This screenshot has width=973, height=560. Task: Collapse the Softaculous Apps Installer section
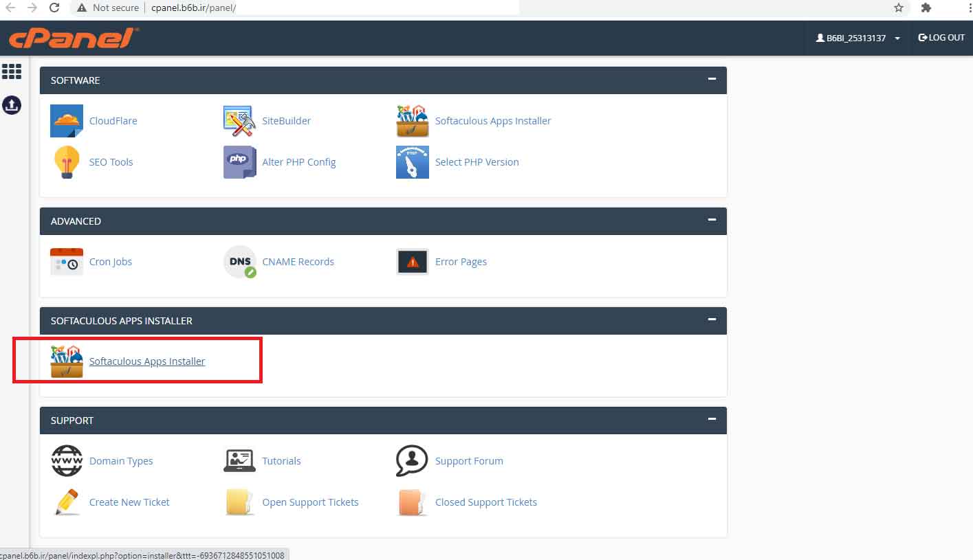pyautogui.click(x=712, y=320)
